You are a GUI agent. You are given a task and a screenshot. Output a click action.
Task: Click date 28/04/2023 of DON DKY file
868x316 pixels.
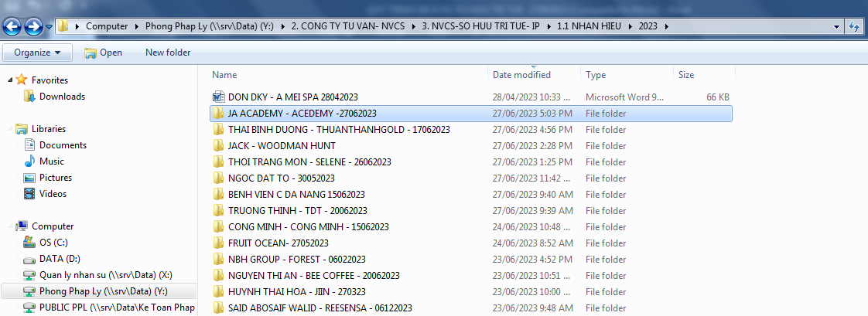click(x=531, y=97)
